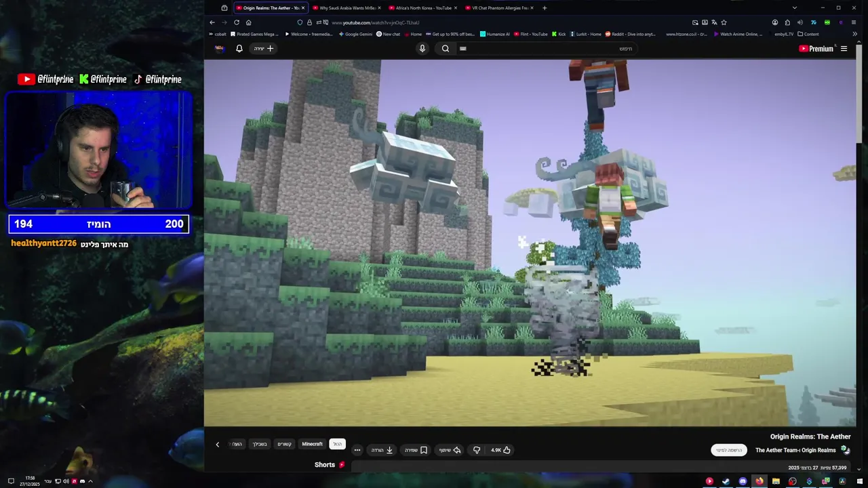Open the on-screen keyboard icon in search box
This screenshot has width=868, height=488.
click(x=463, y=48)
